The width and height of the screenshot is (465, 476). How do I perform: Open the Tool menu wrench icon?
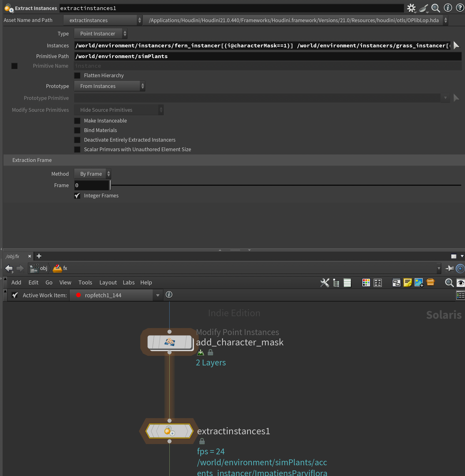tap(324, 283)
